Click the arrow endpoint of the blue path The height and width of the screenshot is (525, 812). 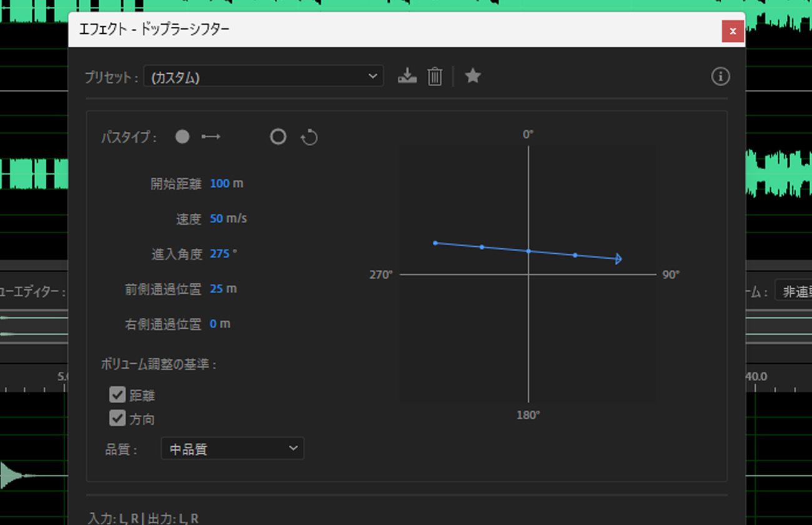[617, 257]
